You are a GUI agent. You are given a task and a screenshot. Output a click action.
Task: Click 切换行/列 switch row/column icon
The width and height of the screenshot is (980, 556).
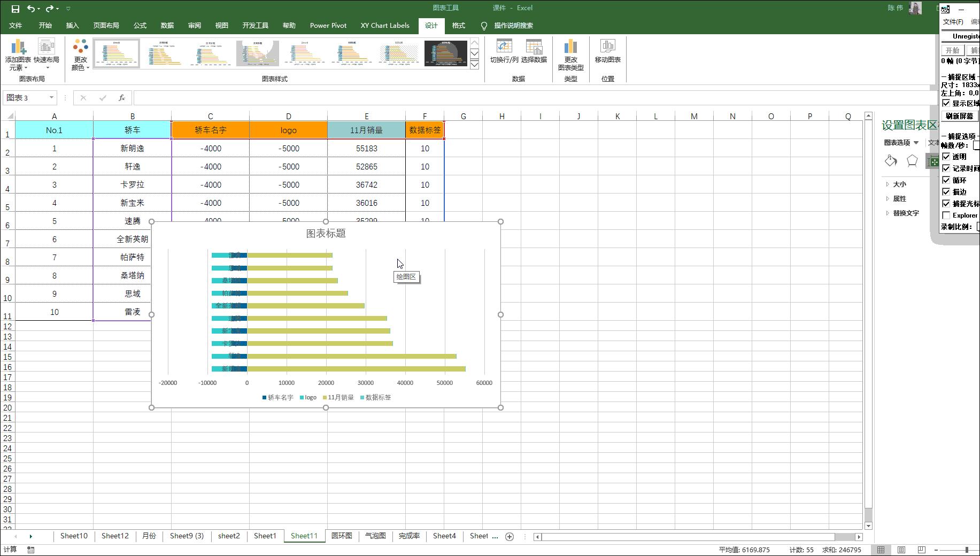(x=504, y=51)
